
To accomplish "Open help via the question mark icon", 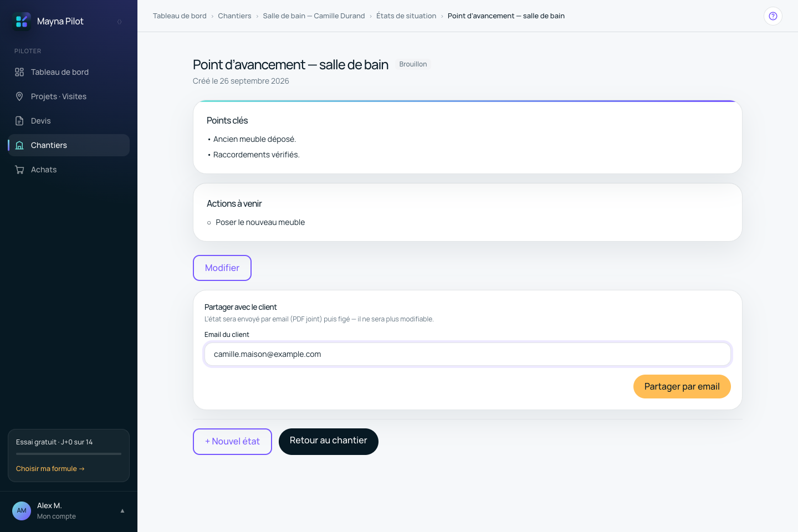I will 773,16.
